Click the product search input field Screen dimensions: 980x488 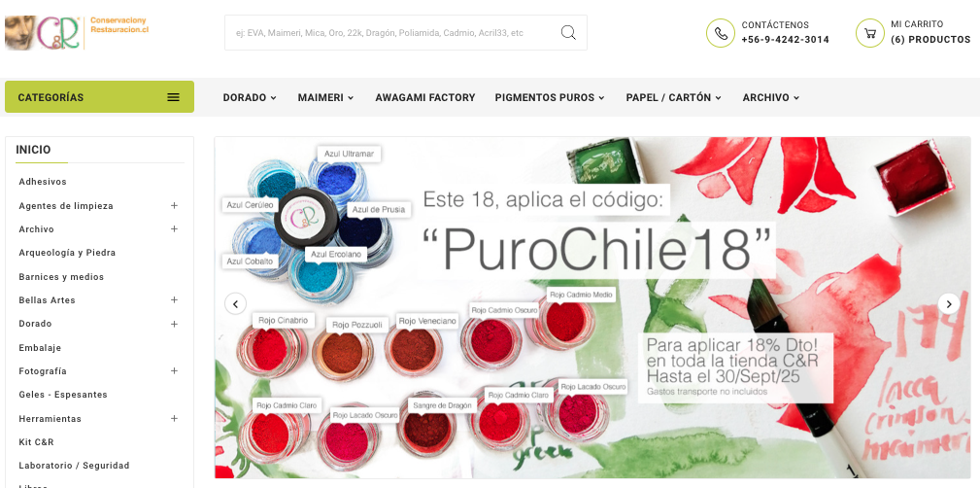pos(391,32)
